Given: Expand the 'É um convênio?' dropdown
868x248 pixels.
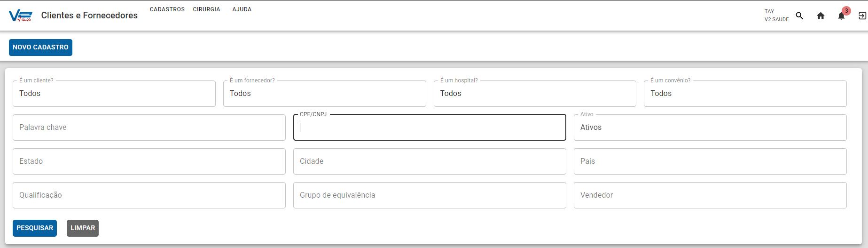Looking at the screenshot, I should 745,94.
